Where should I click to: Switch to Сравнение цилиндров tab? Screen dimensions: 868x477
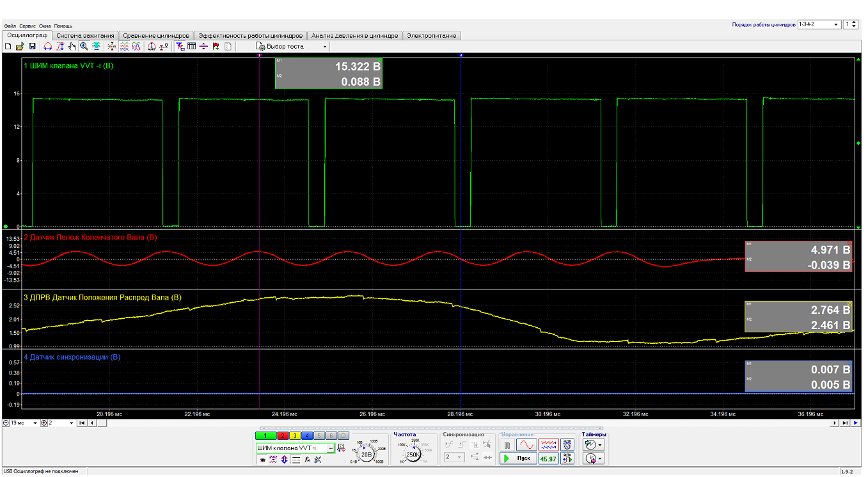tap(156, 35)
